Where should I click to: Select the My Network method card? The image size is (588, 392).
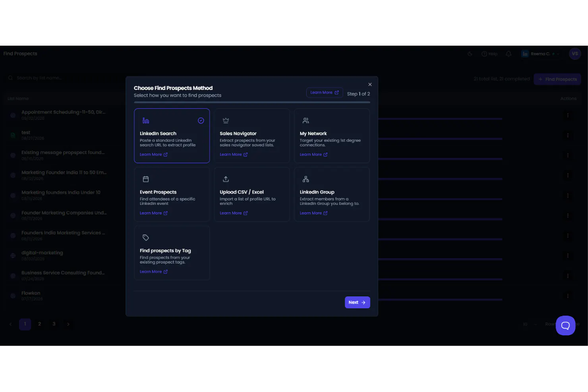point(332,135)
